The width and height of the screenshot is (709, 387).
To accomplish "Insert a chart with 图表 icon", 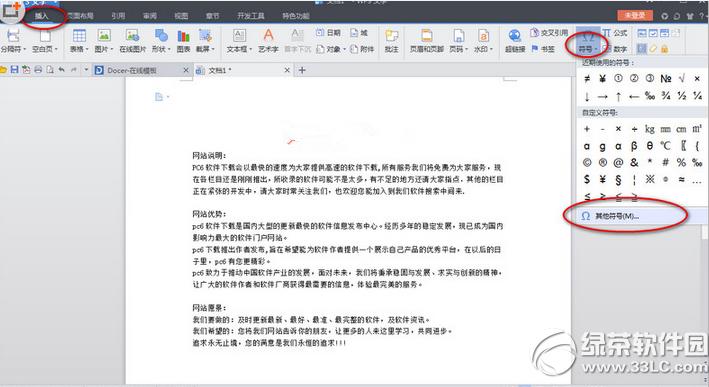I will [x=183, y=40].
